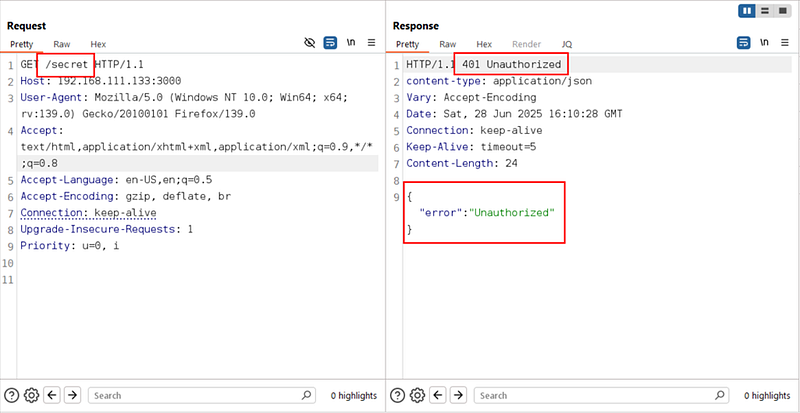Click the Request 0 highlights label
This screenshot has width=800, height=413.
click(x=354, y=395)
